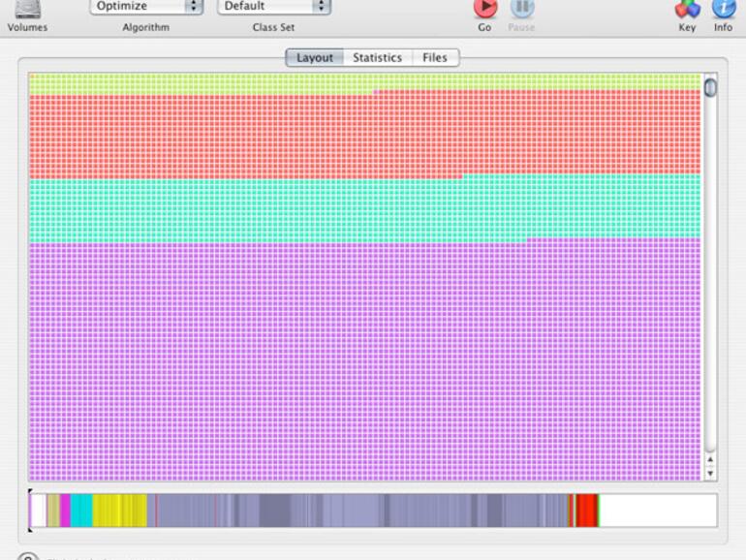
Task: Show the Info panel icon
Action: pos(723,10)
